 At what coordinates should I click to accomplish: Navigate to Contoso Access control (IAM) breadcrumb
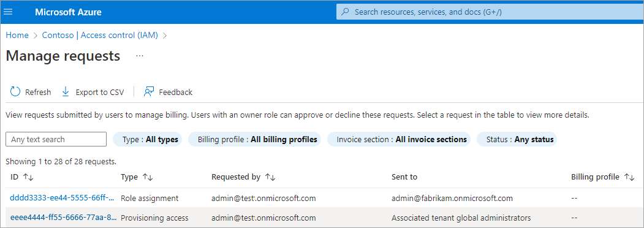(100, 36)
